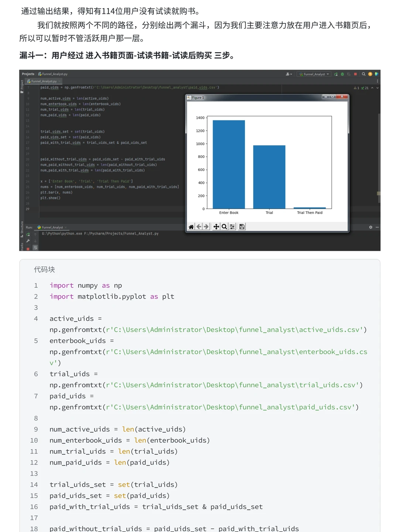This screenshot has width=399, height=532.
Task: Hide the Run panel using minimize dash
Action: click(377, 227)
